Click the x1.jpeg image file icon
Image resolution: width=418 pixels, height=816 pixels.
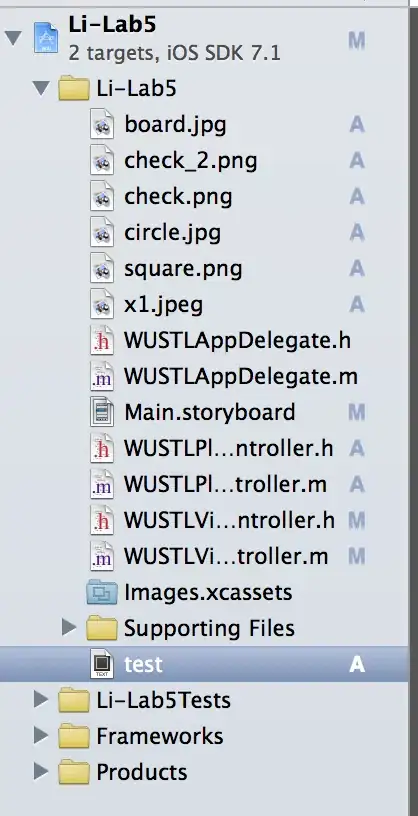pos(102,304)
